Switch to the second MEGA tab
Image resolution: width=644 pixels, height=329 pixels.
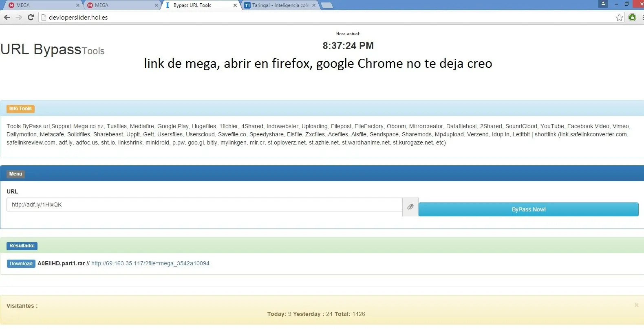coord(121,5)
